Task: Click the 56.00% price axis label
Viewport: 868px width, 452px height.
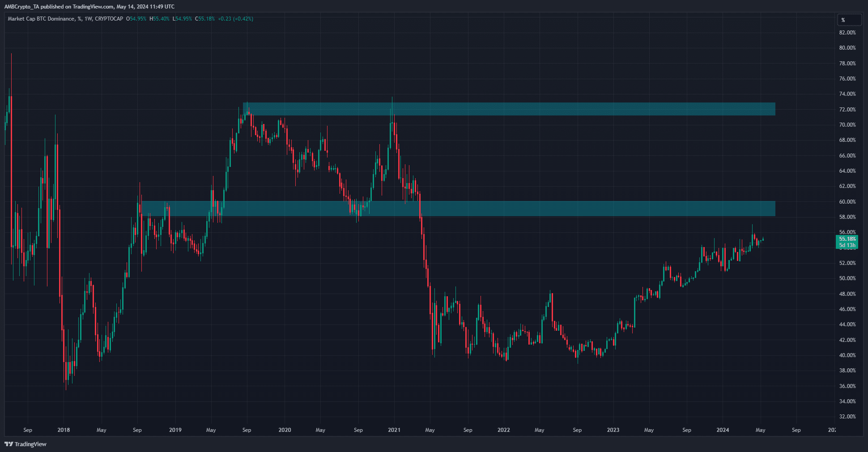Action: point(847,232)
